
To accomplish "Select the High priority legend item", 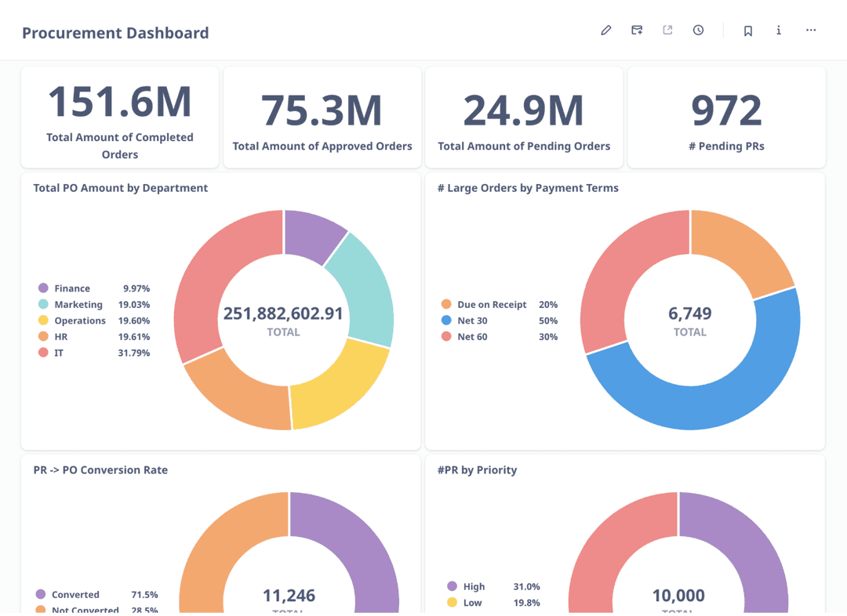I will (x=474, y=586).
